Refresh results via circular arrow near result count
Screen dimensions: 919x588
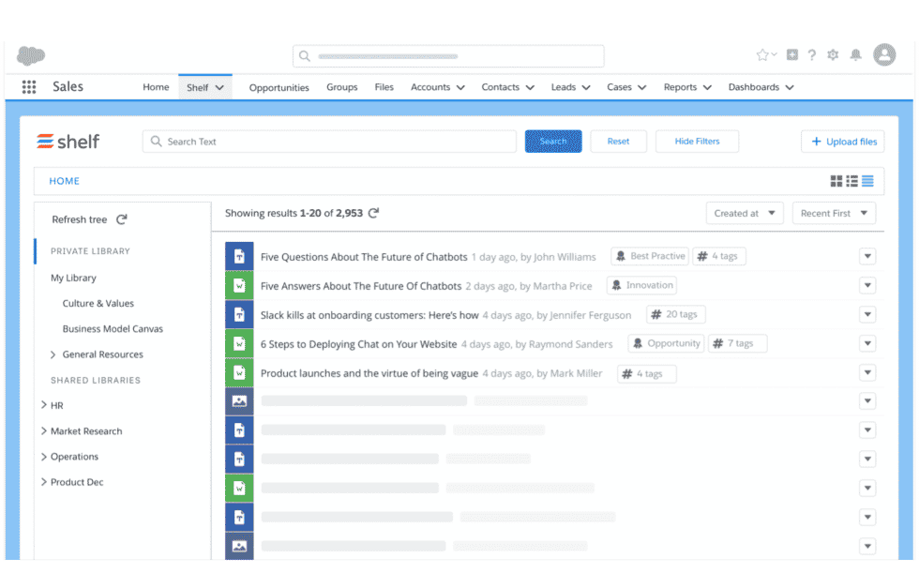[x=375, y=213]
